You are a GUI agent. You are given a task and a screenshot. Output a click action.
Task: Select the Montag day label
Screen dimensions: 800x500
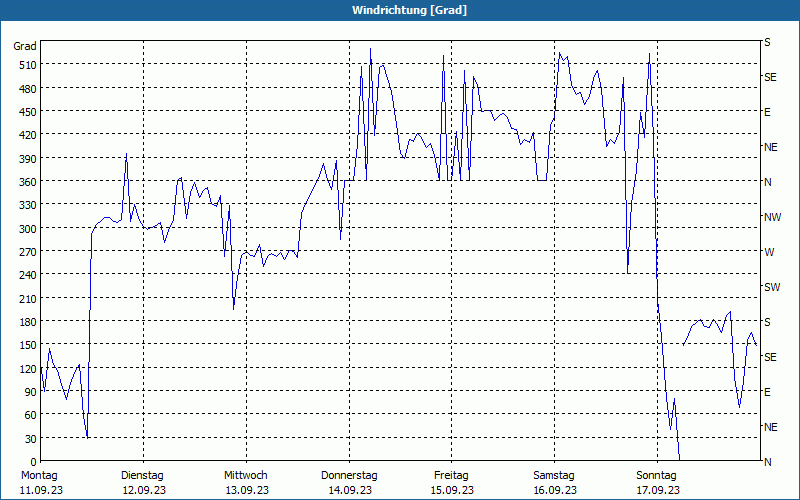click(39, 476)
